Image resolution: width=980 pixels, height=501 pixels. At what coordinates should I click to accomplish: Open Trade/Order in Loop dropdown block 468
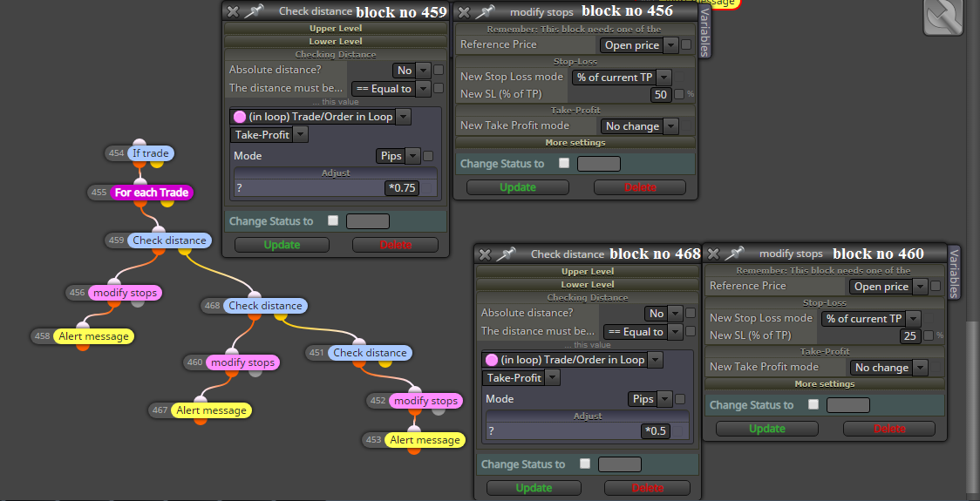(572, 360)
